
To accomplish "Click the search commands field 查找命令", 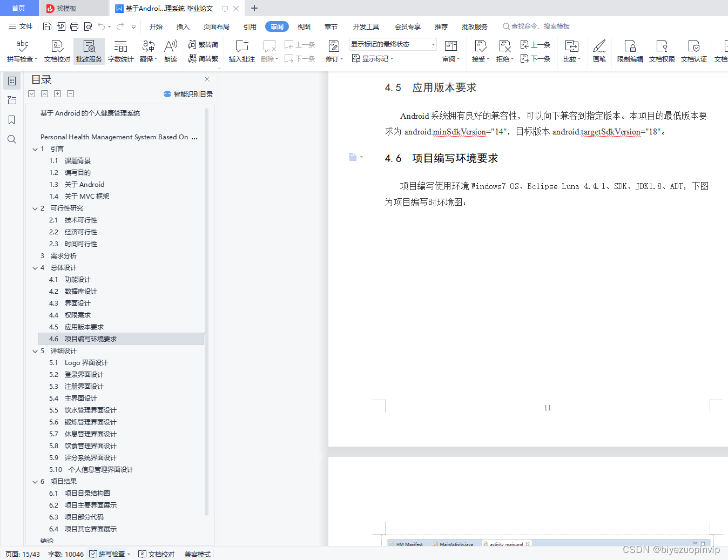I will click(x=536, y=26).
